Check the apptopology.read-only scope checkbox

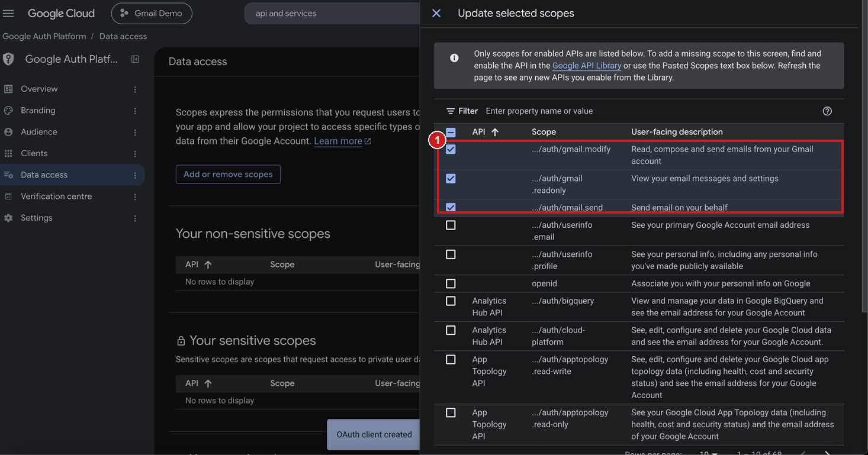pyautogui.click(x=451, y=413)
